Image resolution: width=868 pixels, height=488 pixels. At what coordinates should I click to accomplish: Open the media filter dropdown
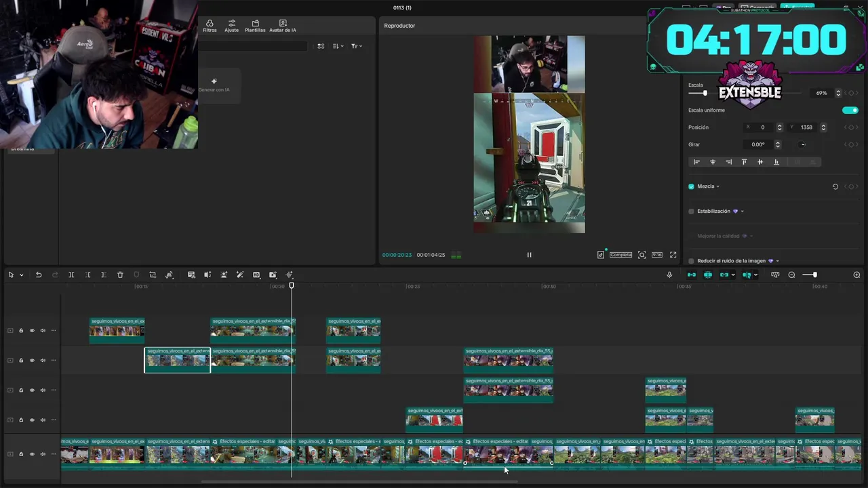(x=356, y=46)
